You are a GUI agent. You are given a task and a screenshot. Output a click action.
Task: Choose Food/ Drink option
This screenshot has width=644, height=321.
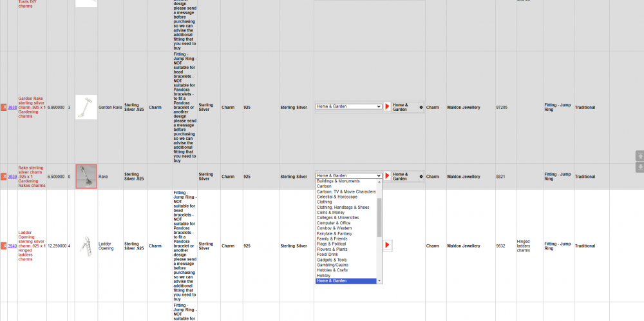click(346, 255)
